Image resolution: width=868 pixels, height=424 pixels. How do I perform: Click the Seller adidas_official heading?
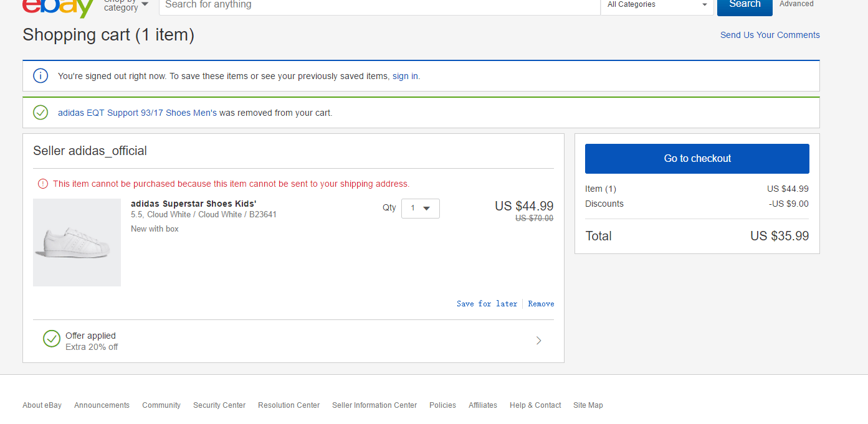pyautogui.click(x=90, y=151)
